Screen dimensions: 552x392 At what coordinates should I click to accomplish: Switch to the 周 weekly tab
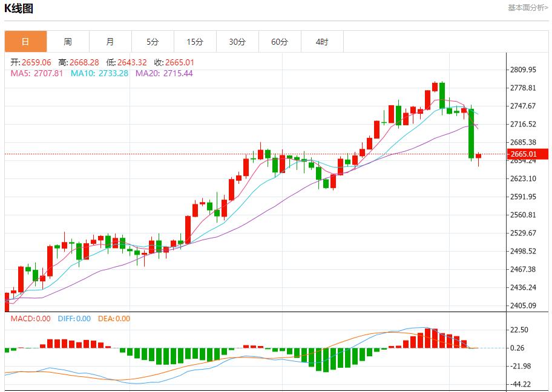(x=68, y=41)
